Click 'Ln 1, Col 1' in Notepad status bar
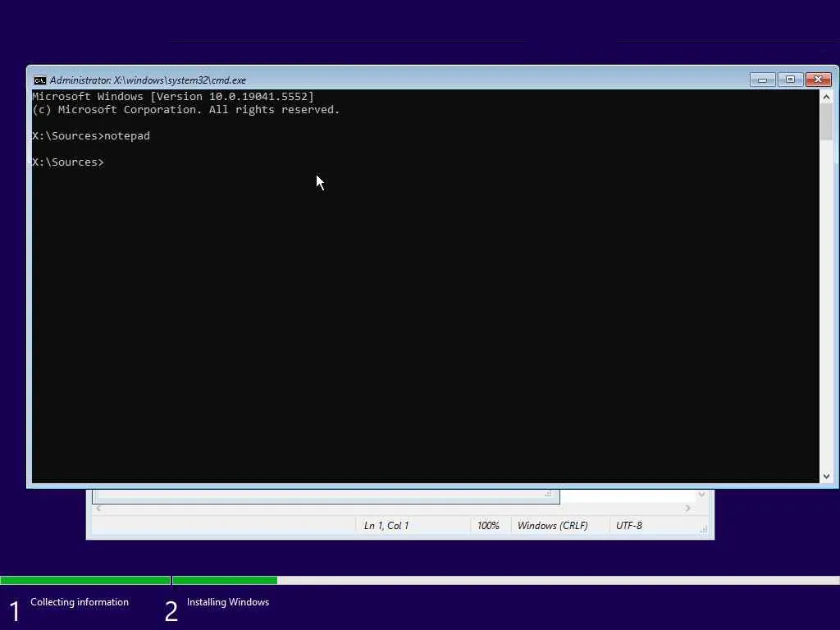Viewport: 840px width, 630px height. click(386, 526)
